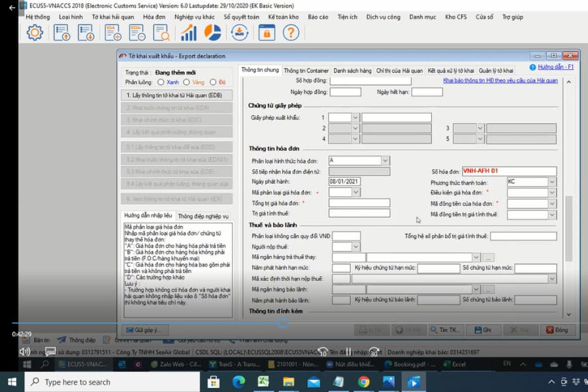Select the Đỏ radio button

click(x=213, y=82)
